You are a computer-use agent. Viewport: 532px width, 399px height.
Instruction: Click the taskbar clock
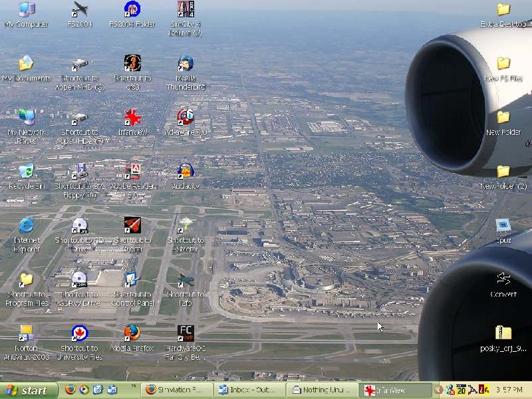(509, 390)
